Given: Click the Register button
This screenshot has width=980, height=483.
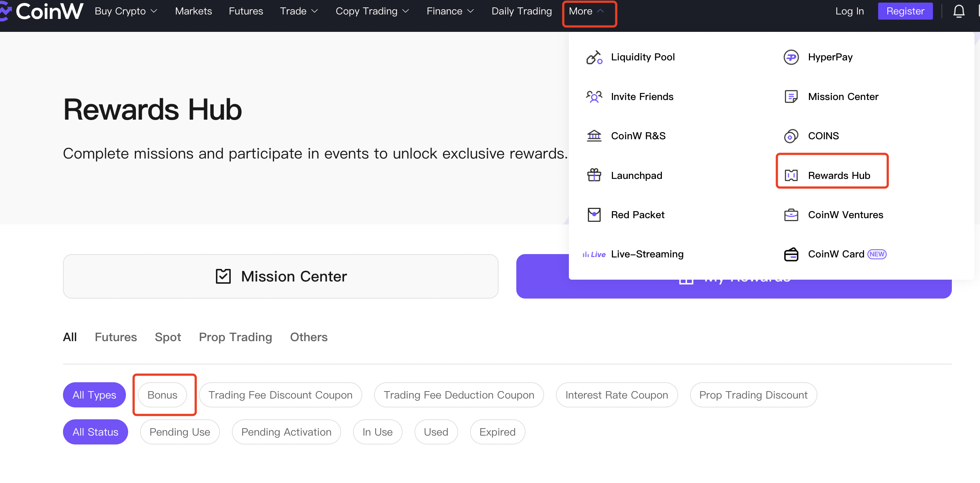Looking at the screenshot, I should [x=905, y=11].
